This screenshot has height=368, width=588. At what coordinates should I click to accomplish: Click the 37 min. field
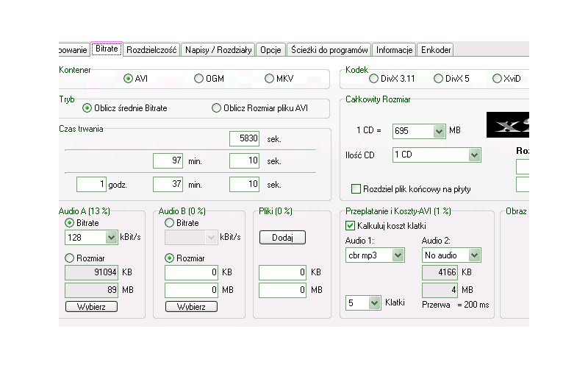pyautogui.click(x=168, y=185)
